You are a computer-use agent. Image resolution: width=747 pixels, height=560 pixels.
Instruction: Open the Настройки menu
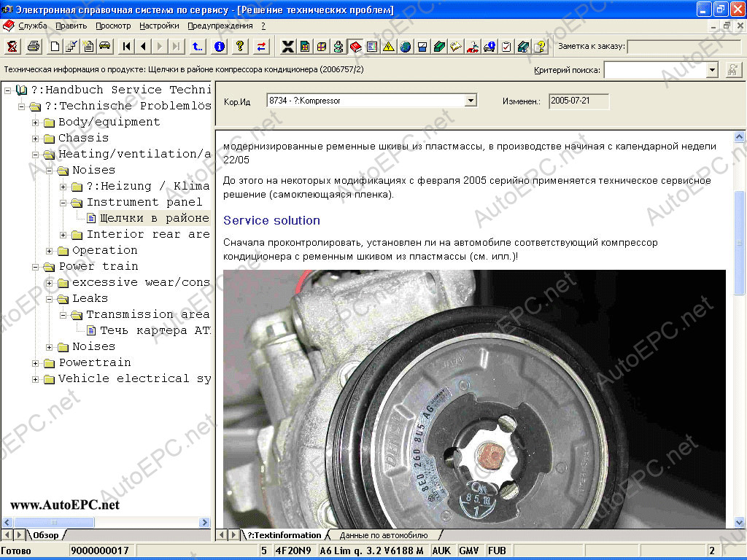pyautogui.click(x=158, y=26)
